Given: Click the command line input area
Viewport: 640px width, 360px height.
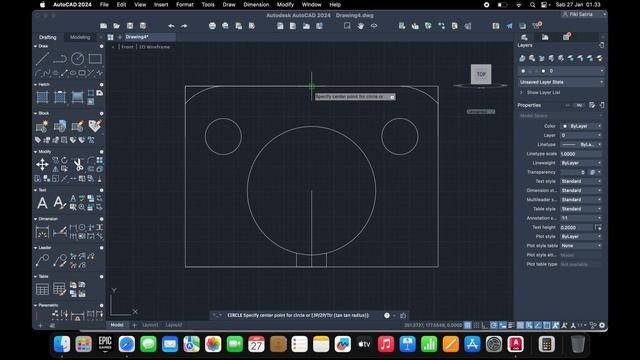Looking at the screenshot, I should [x=298, y=315].
